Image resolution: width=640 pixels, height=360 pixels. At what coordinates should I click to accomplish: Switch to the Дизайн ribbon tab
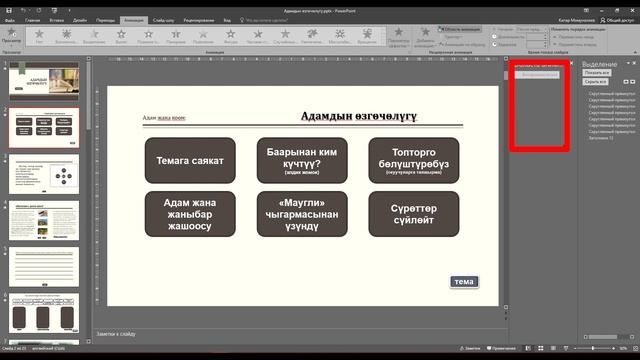point(80,20)
